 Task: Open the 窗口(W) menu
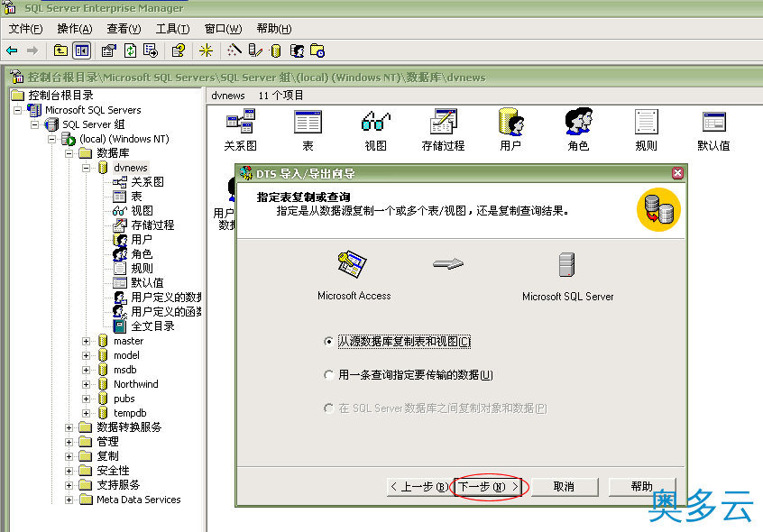223,29
